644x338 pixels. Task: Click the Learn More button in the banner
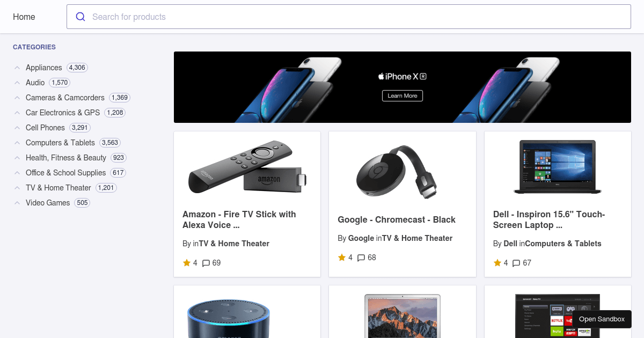pyautogui.click(x=402, y=95)
